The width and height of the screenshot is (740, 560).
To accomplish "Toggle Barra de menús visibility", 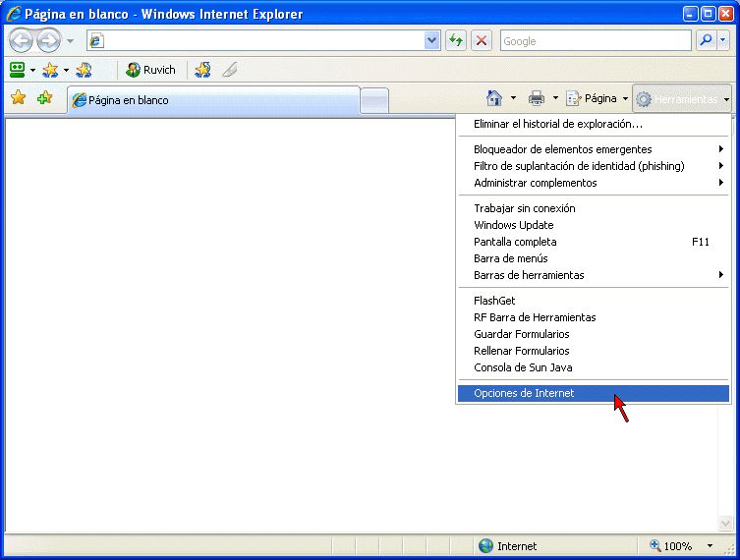I will (594, 258).
